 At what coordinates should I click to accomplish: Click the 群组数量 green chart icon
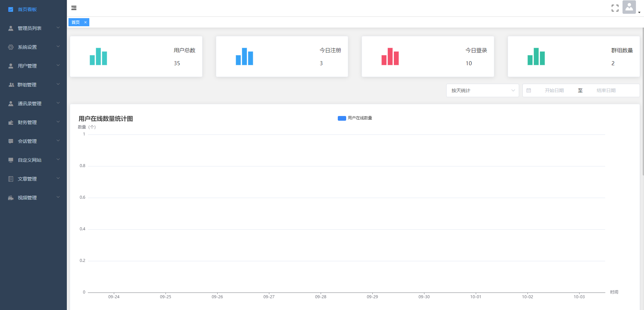(536, 56)
